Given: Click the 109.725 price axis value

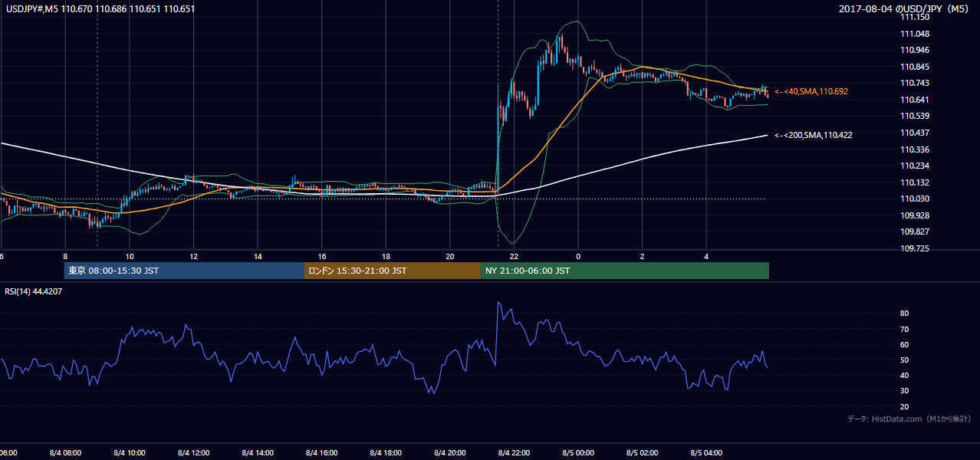Looking at the screenshot, I should (915, 248).
